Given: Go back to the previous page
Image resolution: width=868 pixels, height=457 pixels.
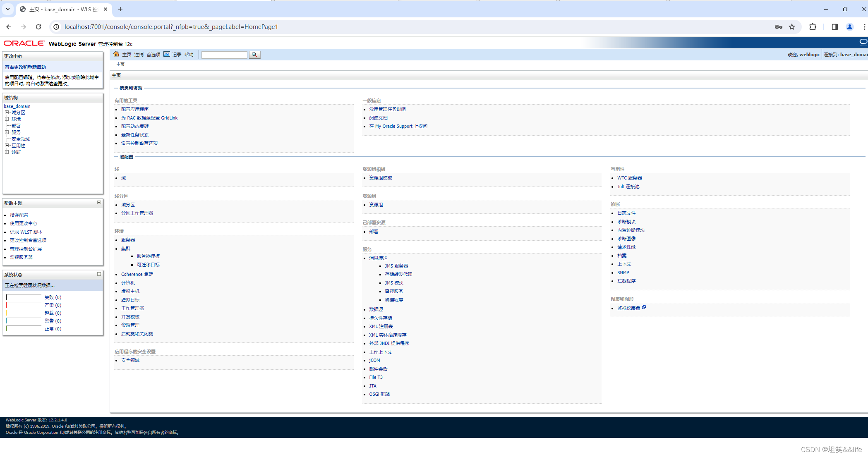Looking at the screenshot, I should (9, 27).
